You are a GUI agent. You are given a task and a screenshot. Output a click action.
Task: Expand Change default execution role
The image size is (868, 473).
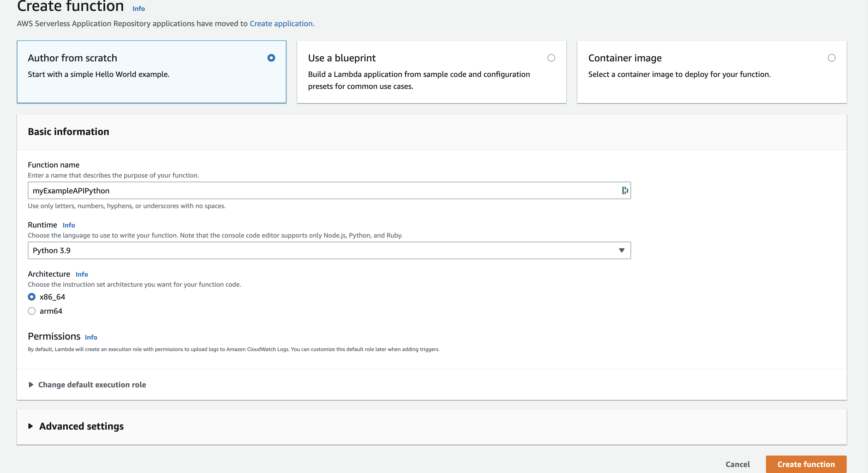pyautogui.click(x=92, y=384)
